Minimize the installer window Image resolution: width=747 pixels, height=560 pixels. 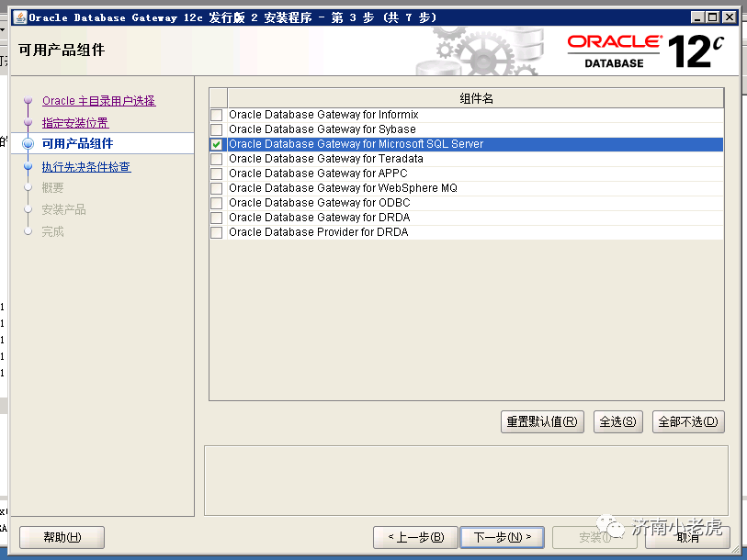697,17
